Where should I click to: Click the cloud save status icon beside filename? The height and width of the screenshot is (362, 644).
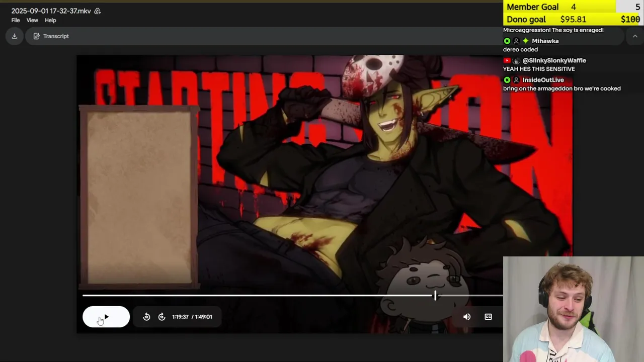coord(98,11)
